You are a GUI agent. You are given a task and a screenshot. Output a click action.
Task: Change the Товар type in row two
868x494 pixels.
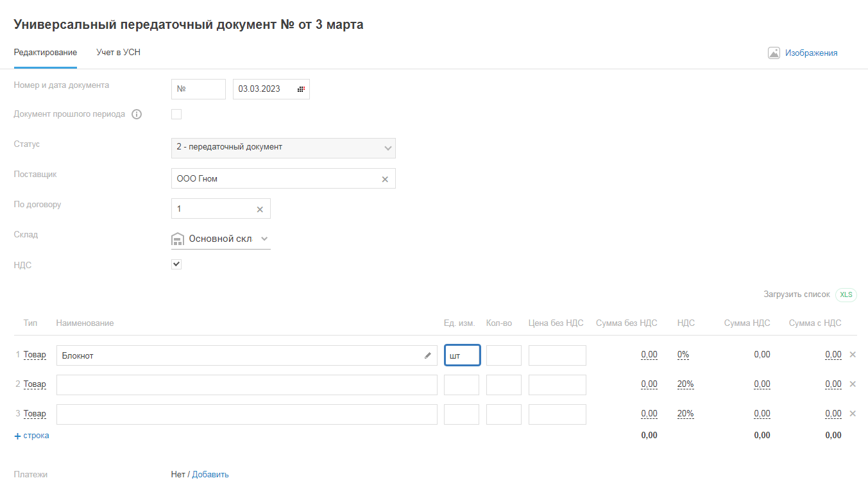pyautogui.click(x=35, y=384)
